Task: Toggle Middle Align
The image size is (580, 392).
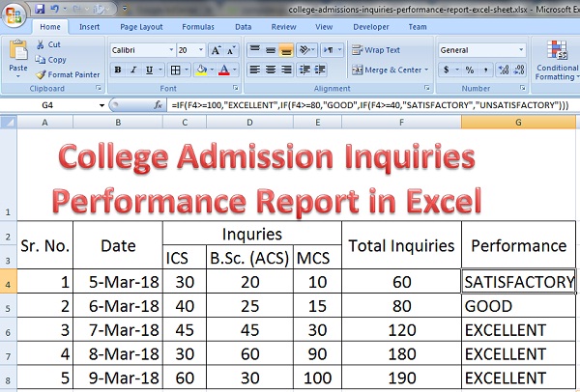Action: point(271,50)
